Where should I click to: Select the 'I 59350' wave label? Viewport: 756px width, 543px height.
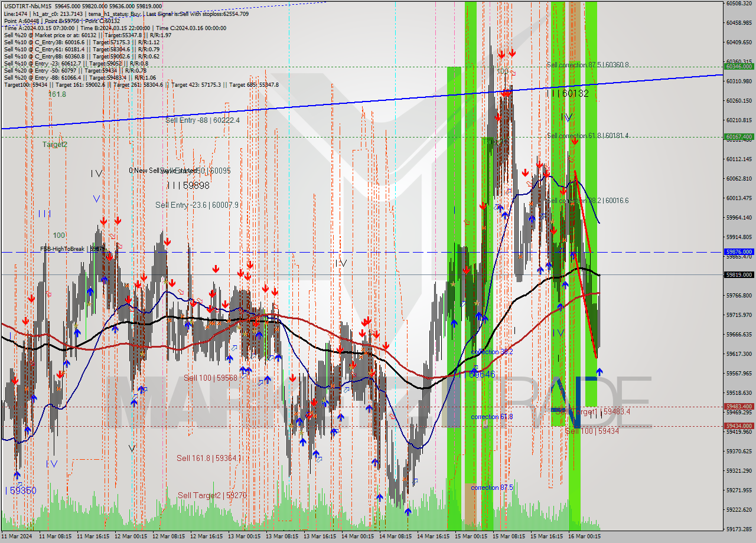point(21,490)
